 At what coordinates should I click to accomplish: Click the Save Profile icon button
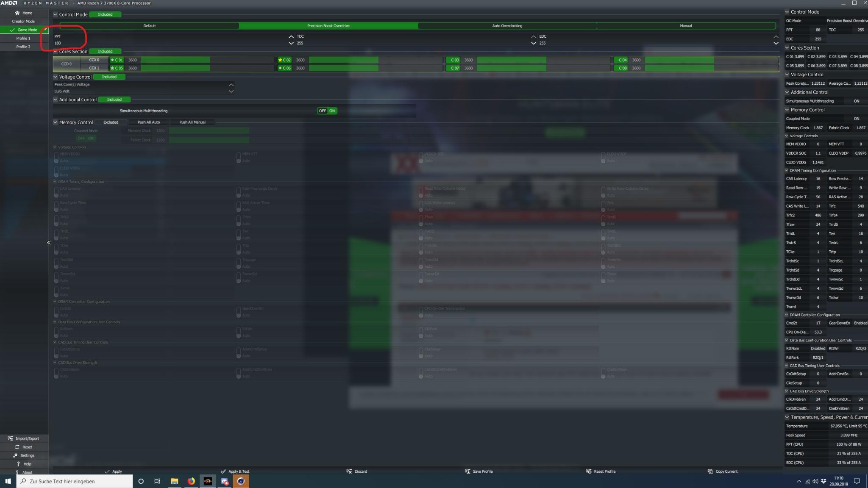click(467, 471)
